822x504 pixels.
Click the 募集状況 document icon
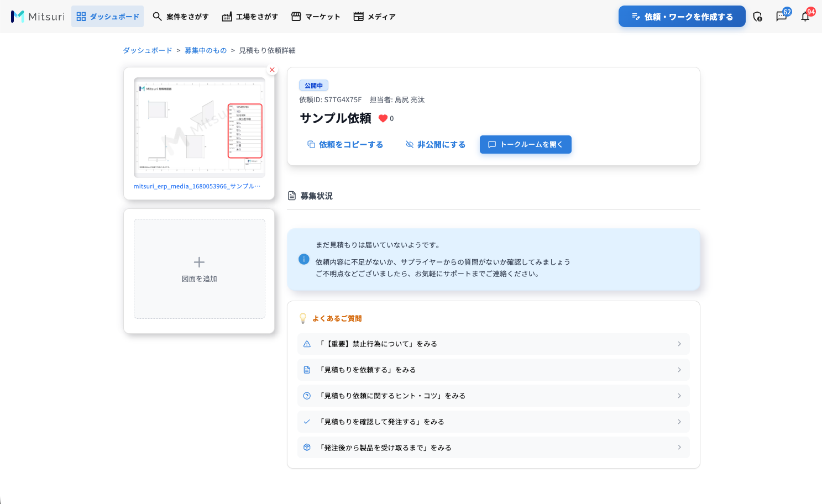(x=292, y=196)
